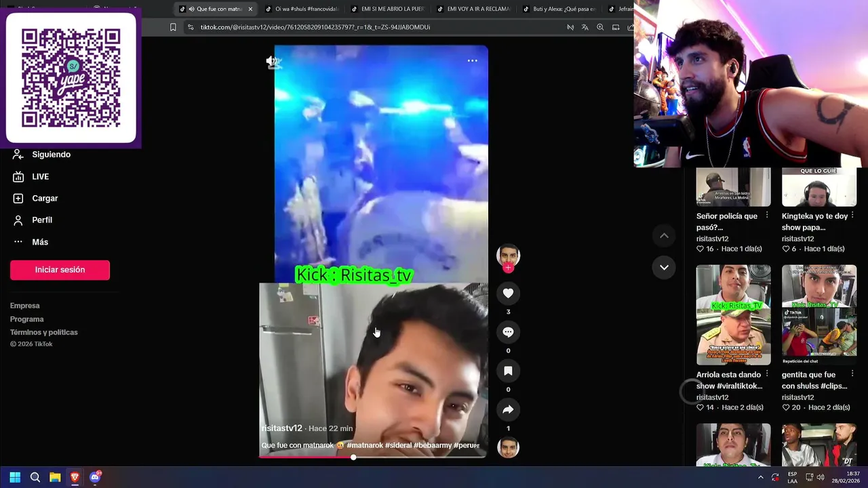Open options for 'Señor policía que pasó?' video
Image resolution: width=868 pixels, height=488 pixels.
pyautogui.click(x=767, y=216)
